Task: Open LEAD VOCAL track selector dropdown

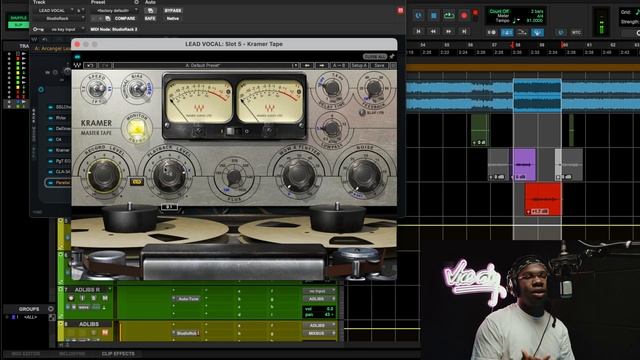Action: pos(54,11)
